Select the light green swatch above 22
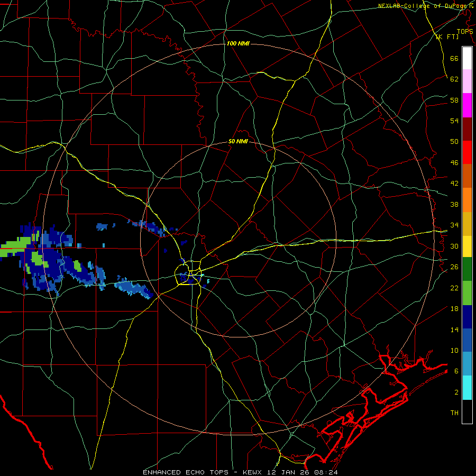Screen dimensions: 476x476 point(467,293)
